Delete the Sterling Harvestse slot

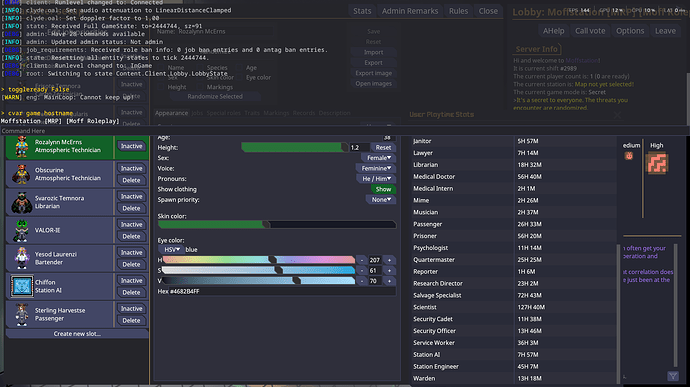click(132, 321)
